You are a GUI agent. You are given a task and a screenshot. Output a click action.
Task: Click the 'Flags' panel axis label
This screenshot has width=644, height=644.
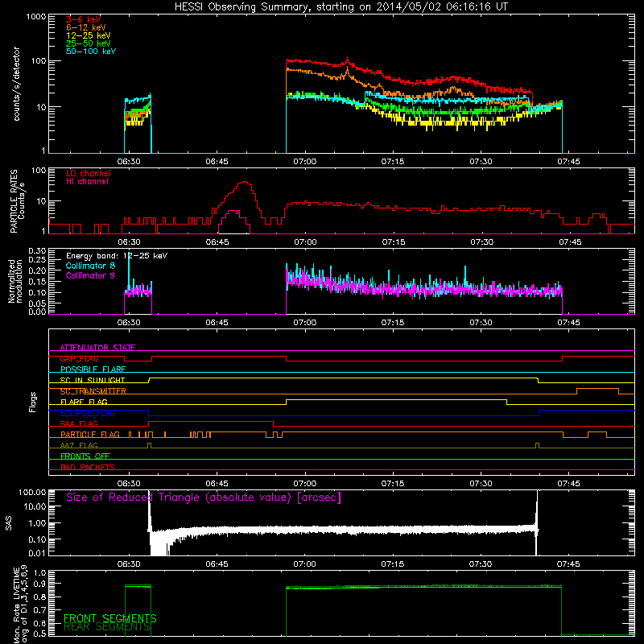pos(33,402)
